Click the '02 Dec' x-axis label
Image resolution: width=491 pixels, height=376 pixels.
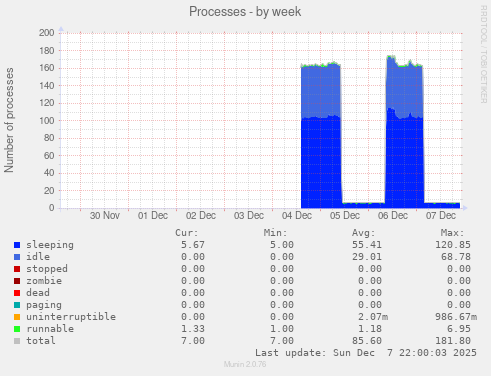[201, 216]
